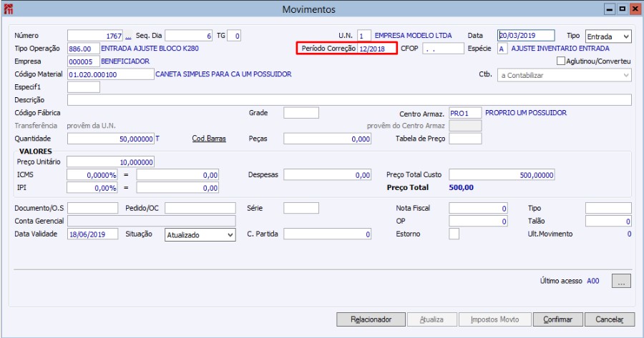This screenshot has height=338, width=644.
Task: Click the Grade input field
Action: coord(301,113)
